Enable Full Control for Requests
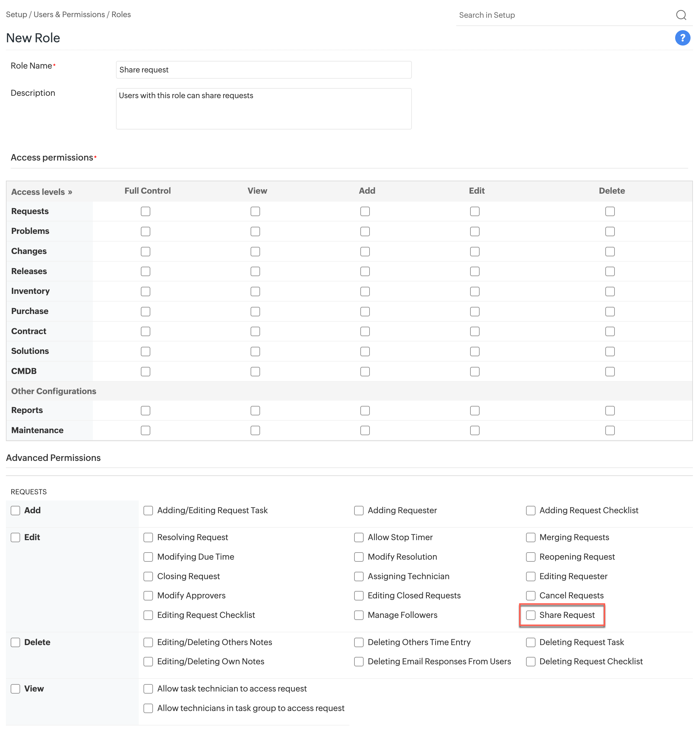Screen dimensions: 700x732 point(146,211)
